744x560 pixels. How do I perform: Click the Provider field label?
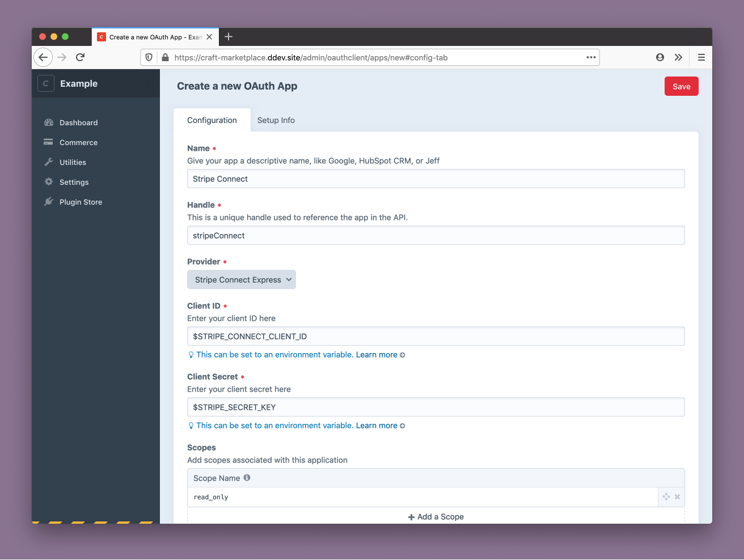pyautogui.click(x=204, y=261)
